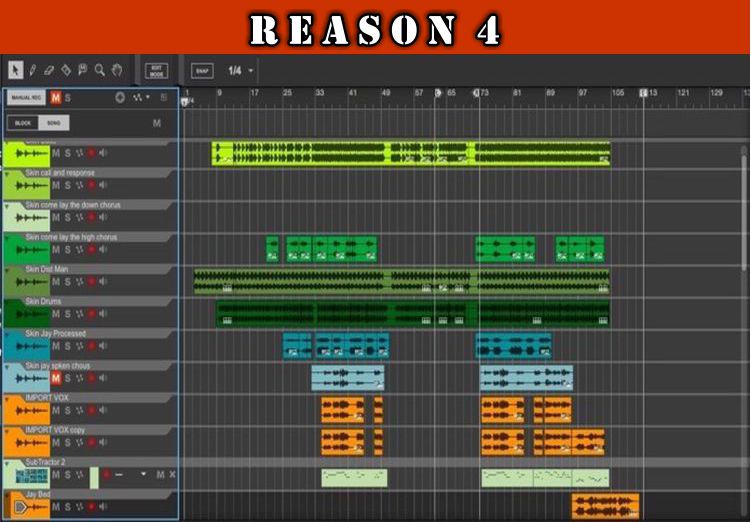Viewport: 751px width, 522px height.
Task: Open the 1/4 snap value dropdown
Action: (x=250, y=71)
